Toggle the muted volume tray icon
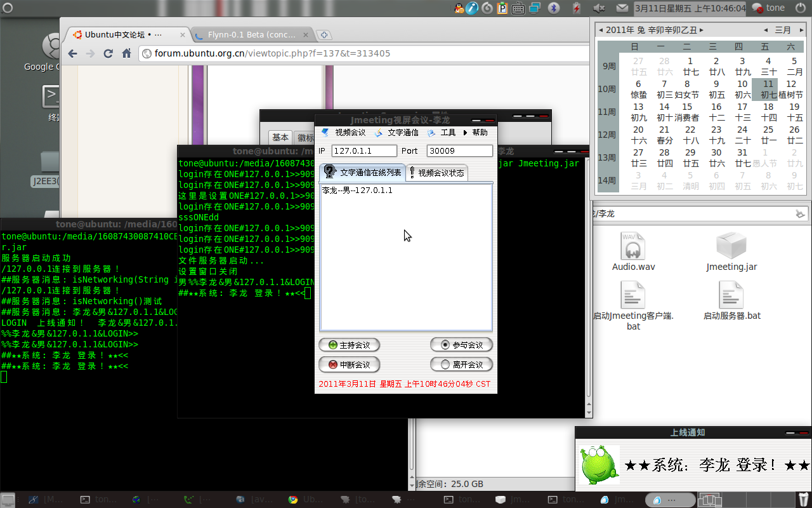The width and height of the screenshot is (812, 508). tap(599, 8)
